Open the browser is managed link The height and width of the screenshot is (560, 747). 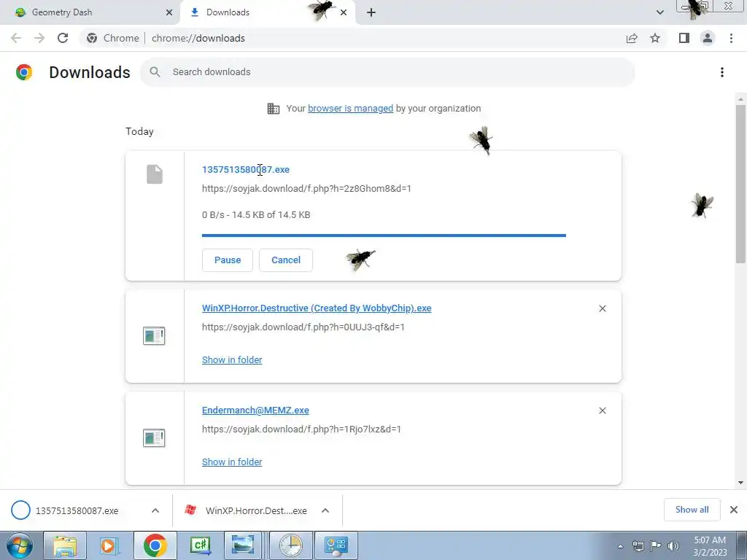click(x=350, y=109)
